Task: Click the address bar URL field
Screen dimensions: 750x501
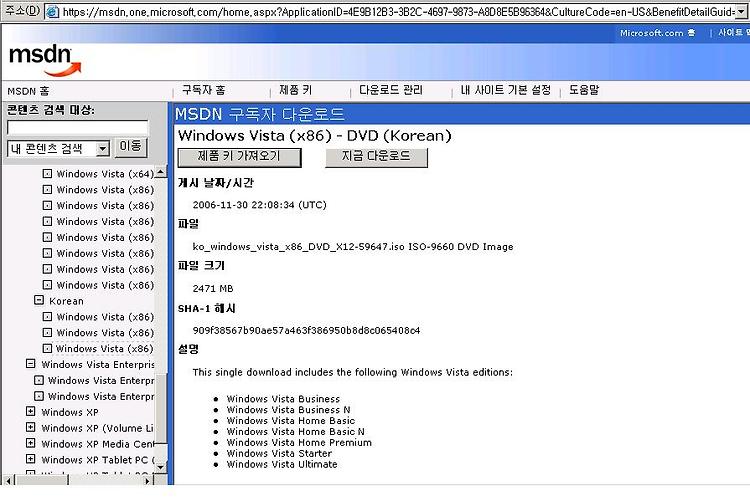Action: pos(398,12)
